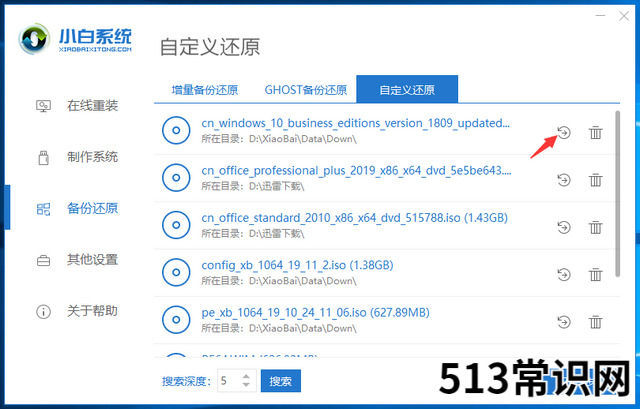Open 其他设置 in the sidebar

coord(92,260)
